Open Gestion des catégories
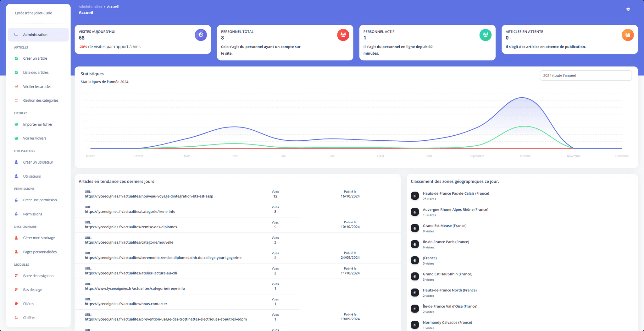Screen dimensions: 644x331 tap(41, 100)
